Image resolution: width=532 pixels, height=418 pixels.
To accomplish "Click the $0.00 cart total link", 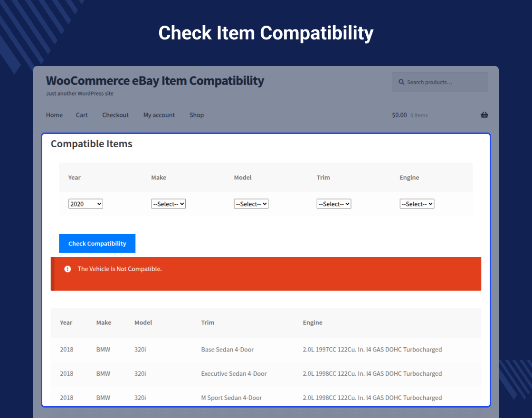I will coord(399,115).
